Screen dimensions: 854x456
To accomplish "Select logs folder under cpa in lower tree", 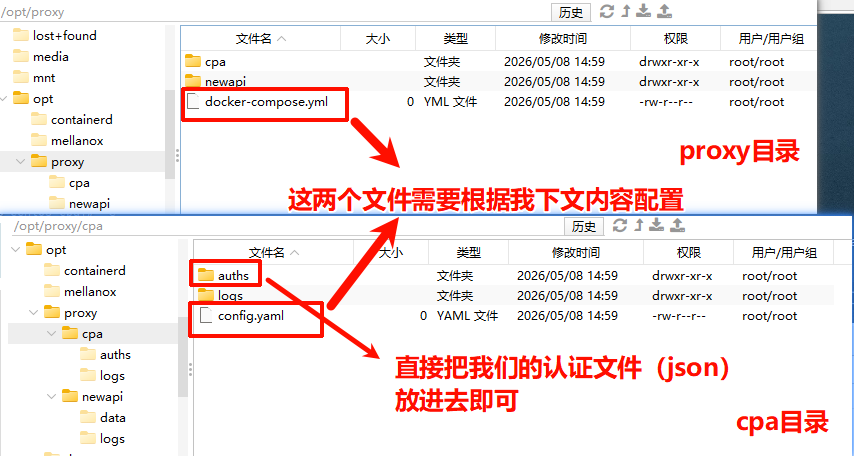I will tap(112, 375).
